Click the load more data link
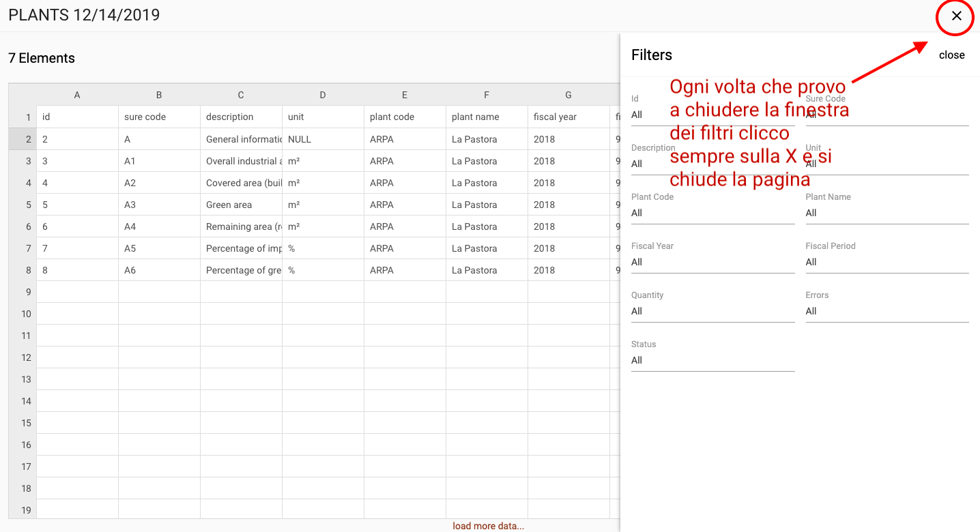This screenshot has width=980, height=532. click(488, 526)
